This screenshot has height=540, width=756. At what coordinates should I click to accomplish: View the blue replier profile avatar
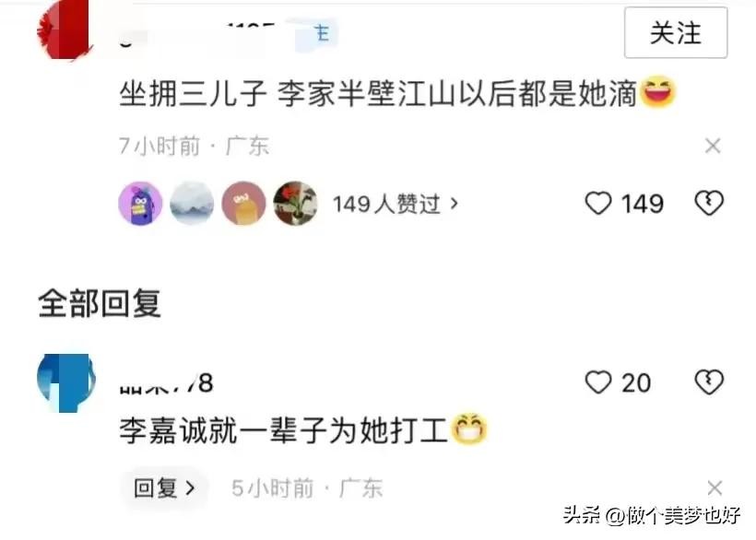66,383
